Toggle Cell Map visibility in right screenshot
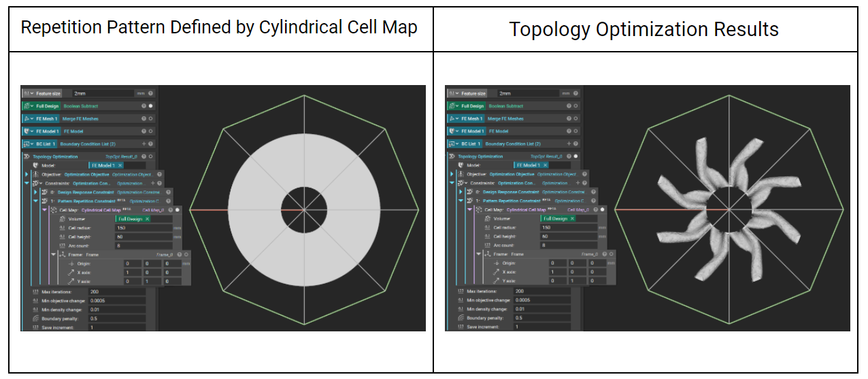868x379 pixels. tap(603, 210)
